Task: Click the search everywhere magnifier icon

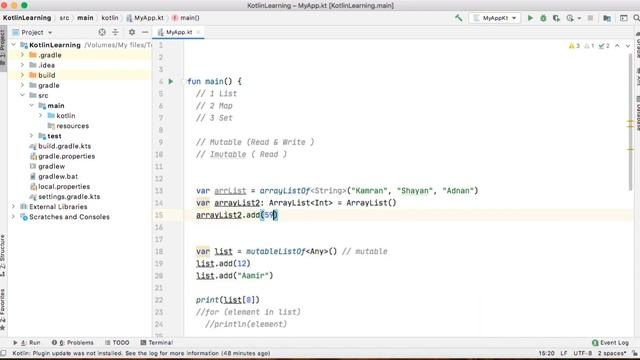Action: coord(636,18)
